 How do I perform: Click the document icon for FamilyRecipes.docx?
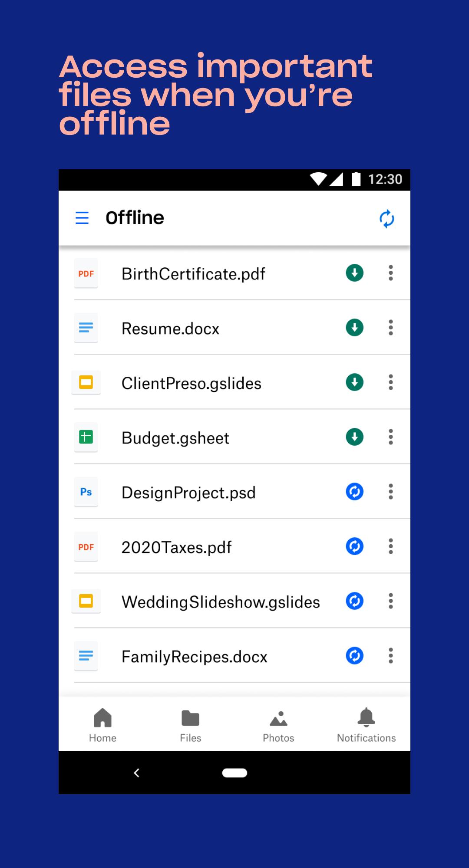pyautogui.click(x=86, y=656)
